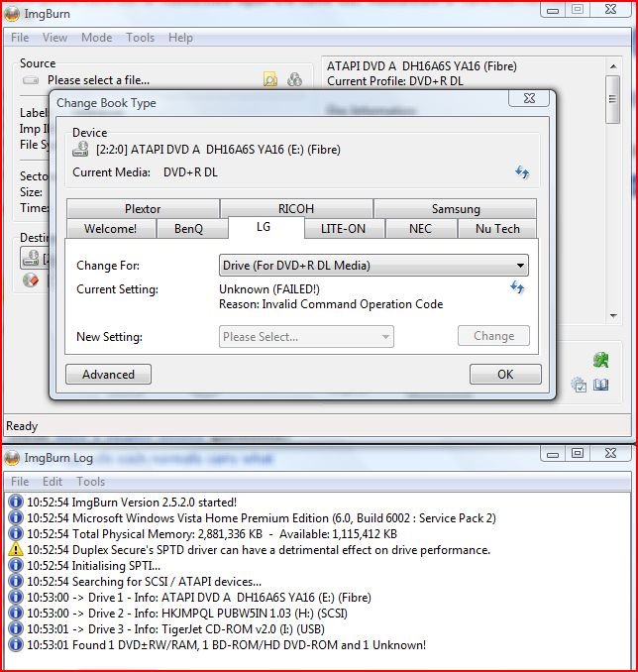Browse for a source file icon

coord(270,79)
